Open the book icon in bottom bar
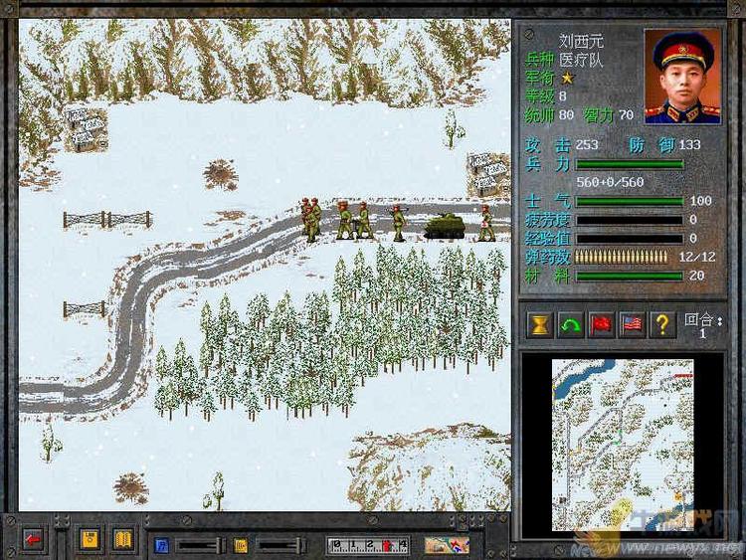746x560 pixels. pyautogui.click(x=123, y=539)
